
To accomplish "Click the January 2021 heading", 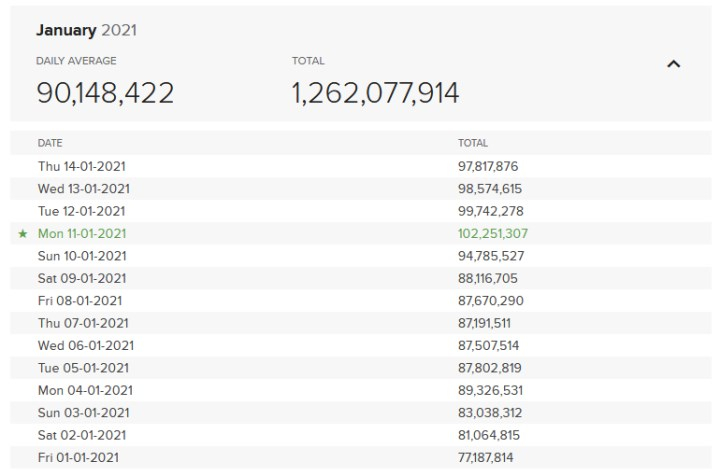I will (87, 30).
